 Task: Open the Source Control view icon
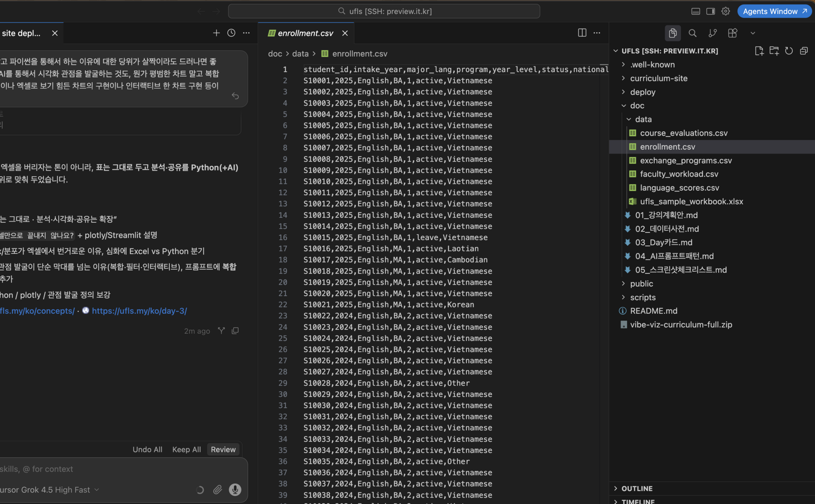click(712, 33)
